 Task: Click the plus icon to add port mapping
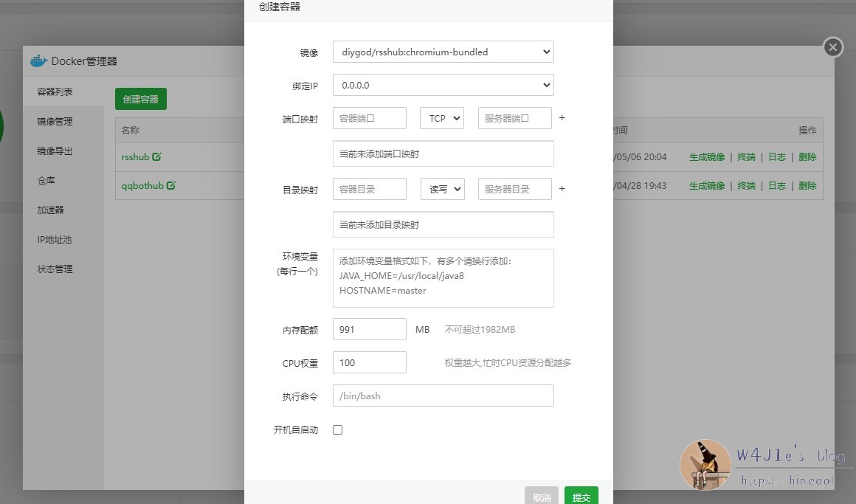562,118
